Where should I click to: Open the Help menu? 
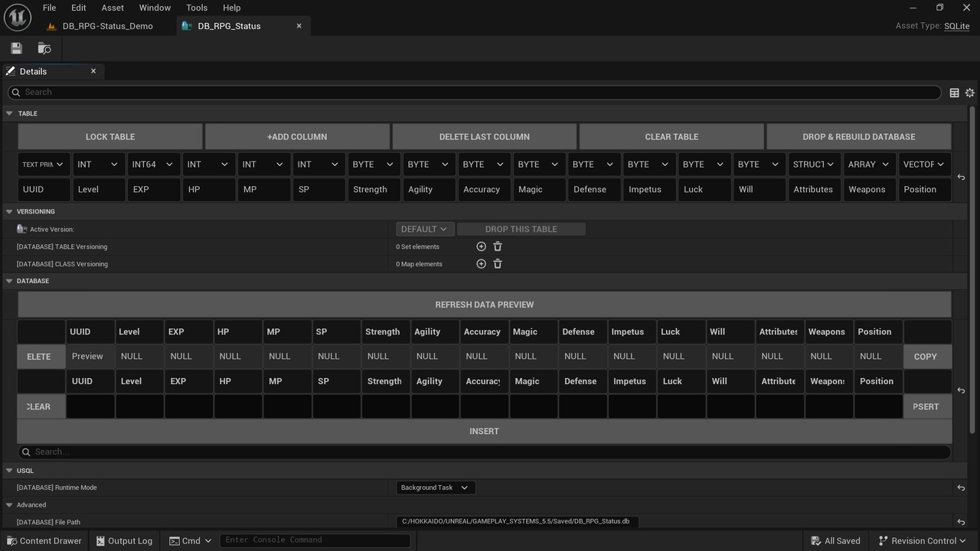[231, 8]
